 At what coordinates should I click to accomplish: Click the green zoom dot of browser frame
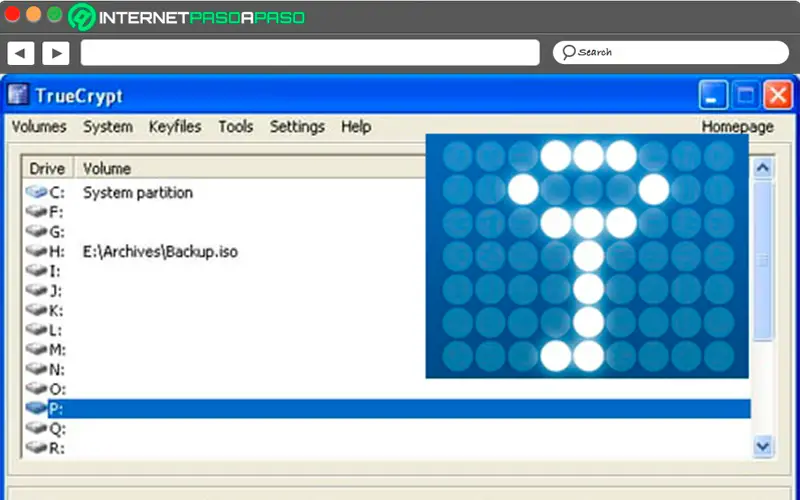point(55,14)
